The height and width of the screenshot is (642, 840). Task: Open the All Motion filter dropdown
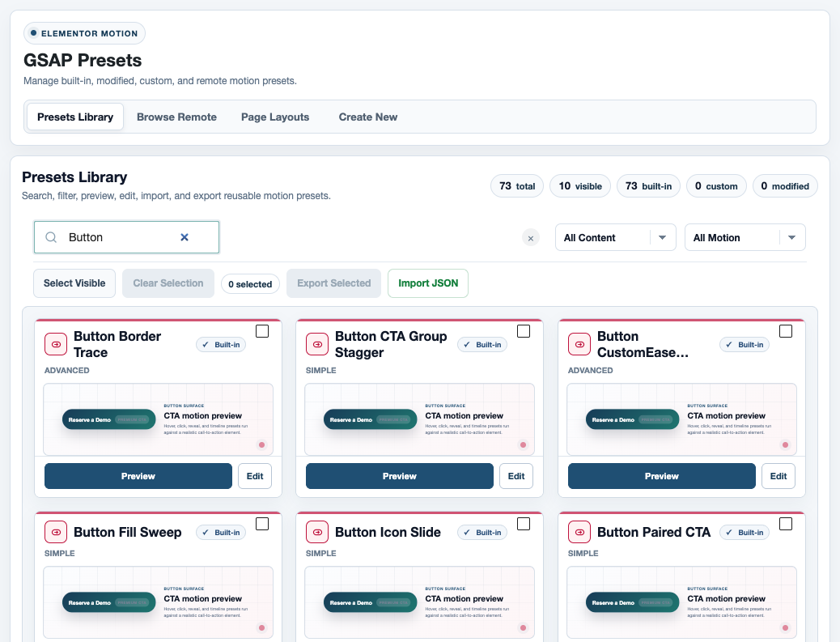[745, 237]
